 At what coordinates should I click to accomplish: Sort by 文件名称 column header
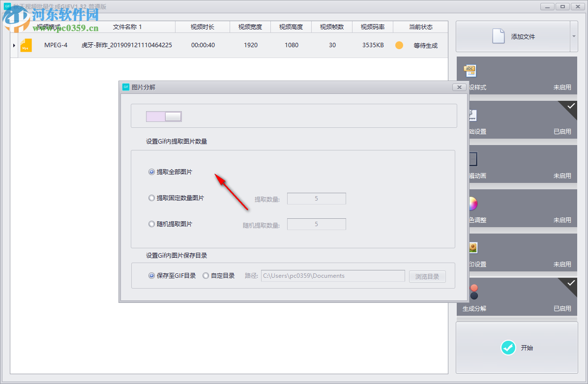127,27
